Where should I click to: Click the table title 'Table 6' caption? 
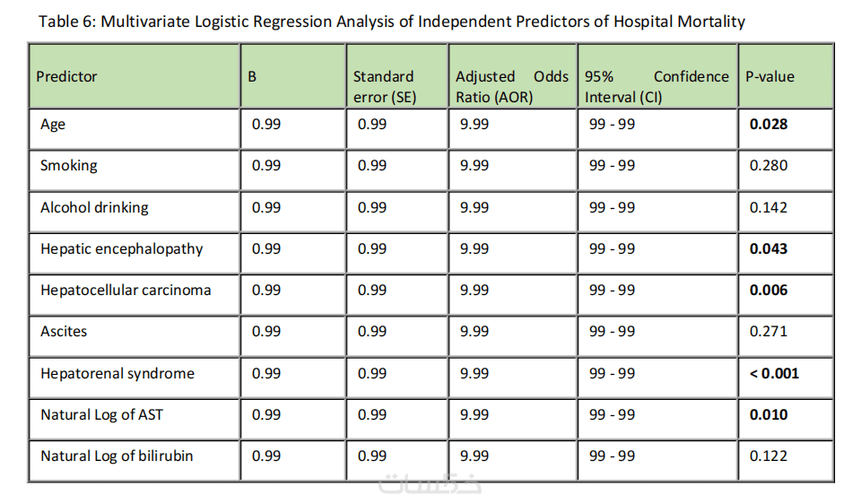click(x=391, y=22)
